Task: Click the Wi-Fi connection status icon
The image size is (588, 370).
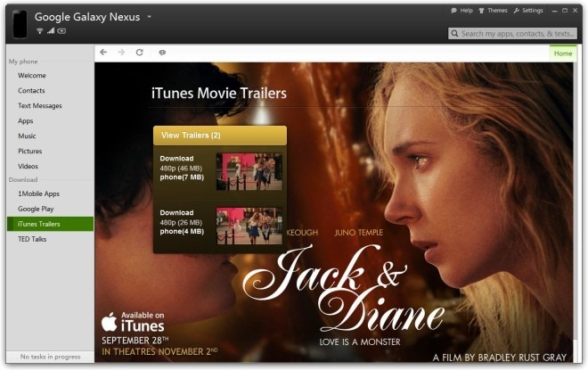Action: 39,31
